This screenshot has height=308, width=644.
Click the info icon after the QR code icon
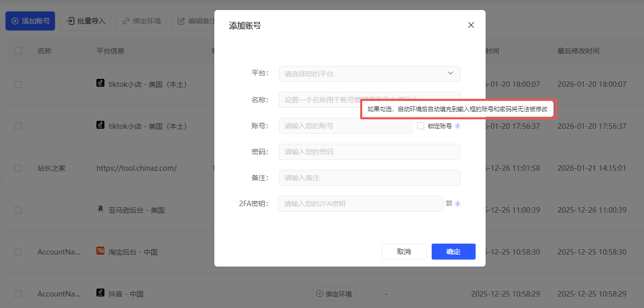[x=458, y=203]
